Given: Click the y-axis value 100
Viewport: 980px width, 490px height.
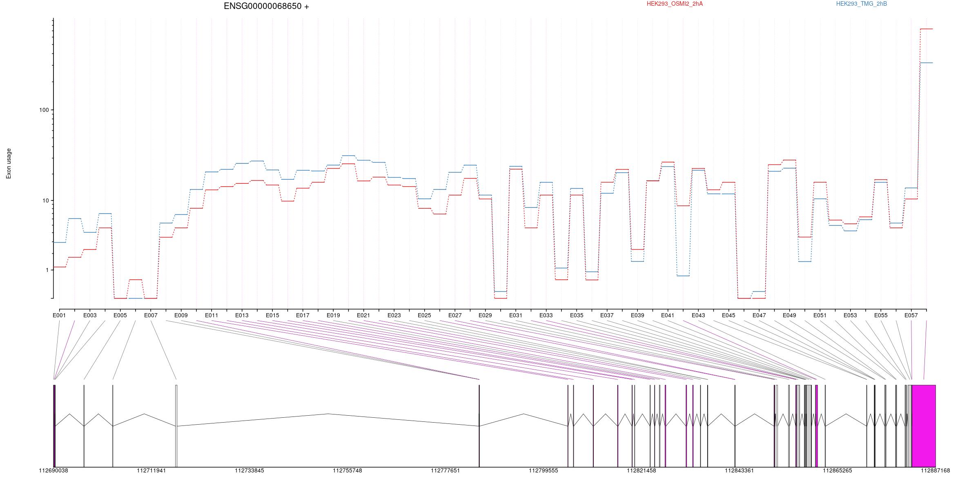Looking at the screenshot, I should coord(44,110).
